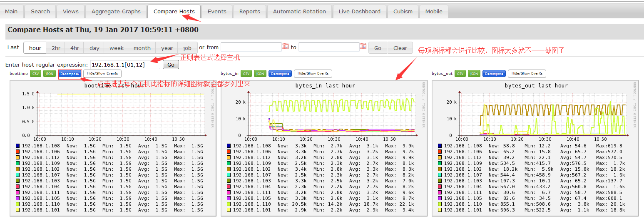Click the host regular expression input field
The height and width of the screenshot is (219, 644).
125,65
